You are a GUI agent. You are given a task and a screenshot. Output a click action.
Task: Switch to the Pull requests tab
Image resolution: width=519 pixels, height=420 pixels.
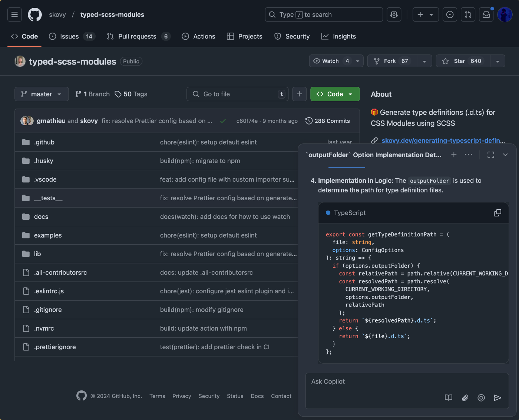click(x=137, y=36)
